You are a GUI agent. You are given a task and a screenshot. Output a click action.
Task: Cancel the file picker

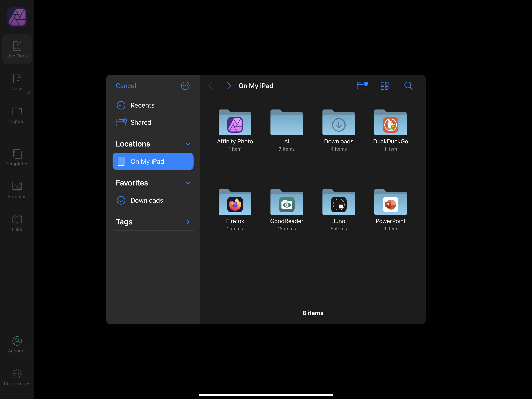click(126, 86)
